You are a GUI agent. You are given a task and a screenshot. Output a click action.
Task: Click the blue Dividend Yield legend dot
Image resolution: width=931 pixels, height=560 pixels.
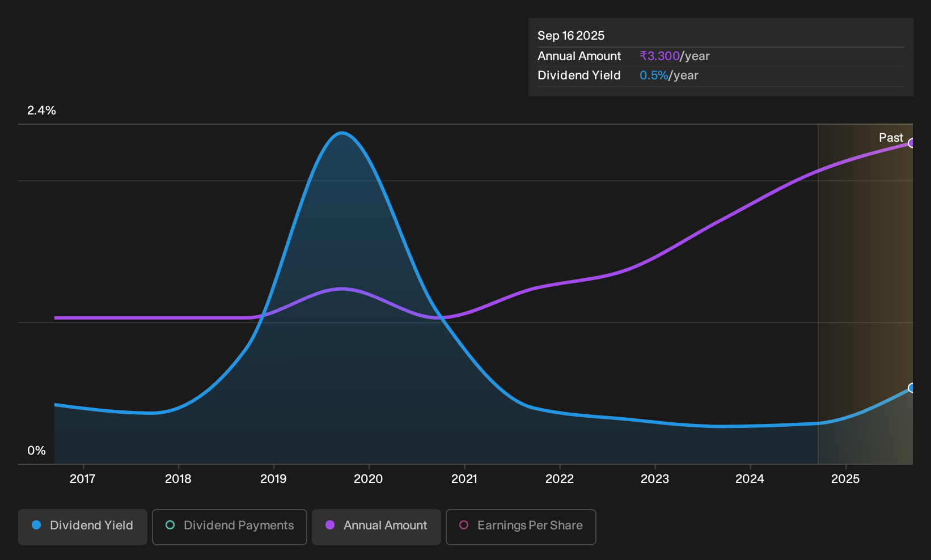click(36, 525)
